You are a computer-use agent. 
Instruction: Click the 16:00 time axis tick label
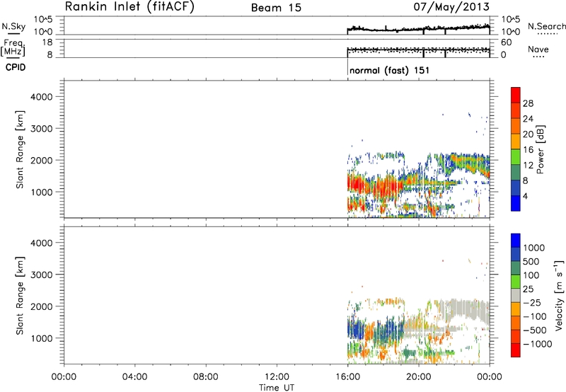[347, 377]
